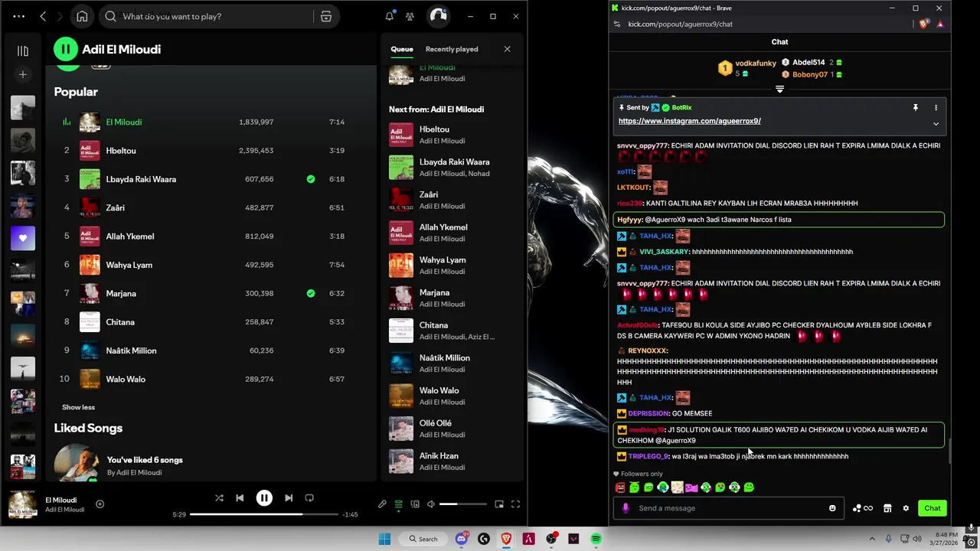Open Spotify three-dot app menu
The width and height of the screenshot is (980, 551).
19,16
